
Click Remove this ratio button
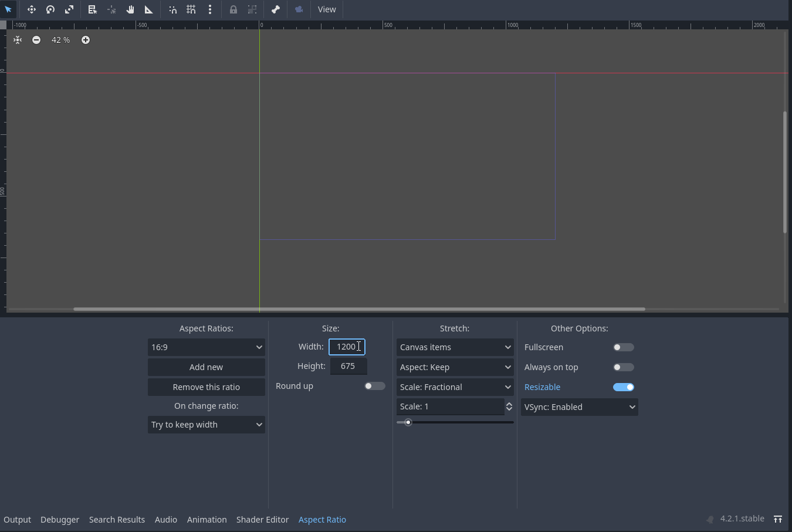[x=207, y=387]
